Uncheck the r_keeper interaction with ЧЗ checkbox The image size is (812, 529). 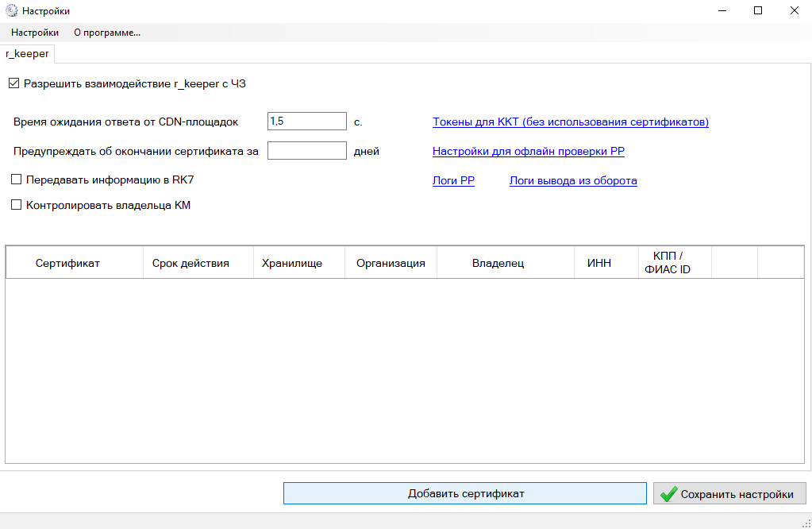[x=13, y=83]
